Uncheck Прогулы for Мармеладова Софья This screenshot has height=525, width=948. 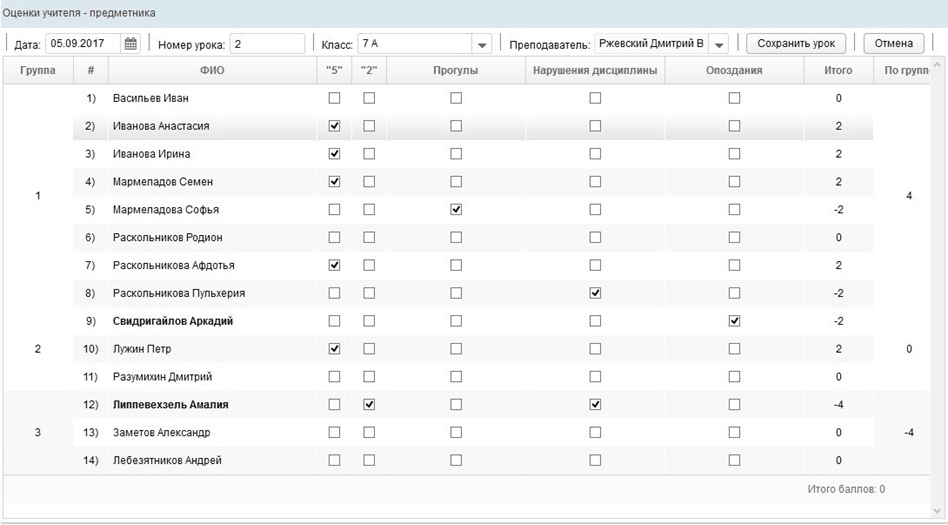pos(456,210)
